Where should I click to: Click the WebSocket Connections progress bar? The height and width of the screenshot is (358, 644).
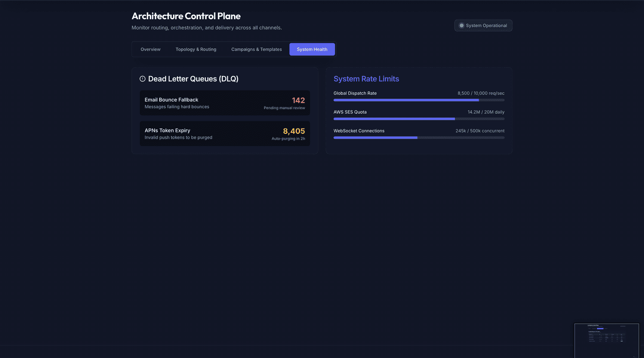pos(419,138)
